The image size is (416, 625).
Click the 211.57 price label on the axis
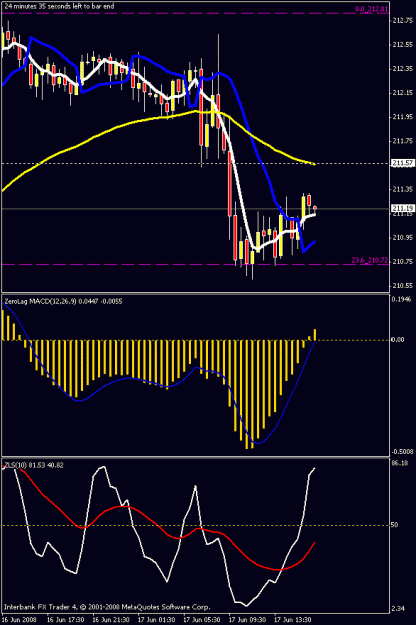[403, 163]
